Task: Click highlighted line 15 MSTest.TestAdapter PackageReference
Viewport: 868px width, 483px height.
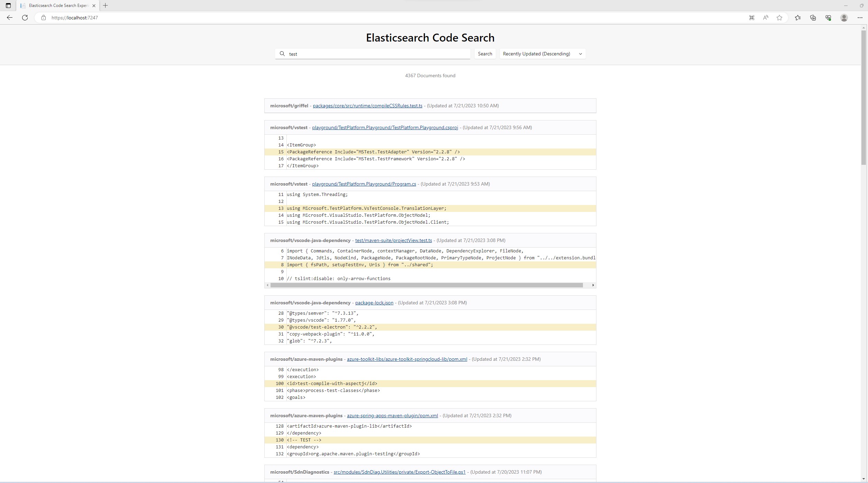Action: (430, 152)
